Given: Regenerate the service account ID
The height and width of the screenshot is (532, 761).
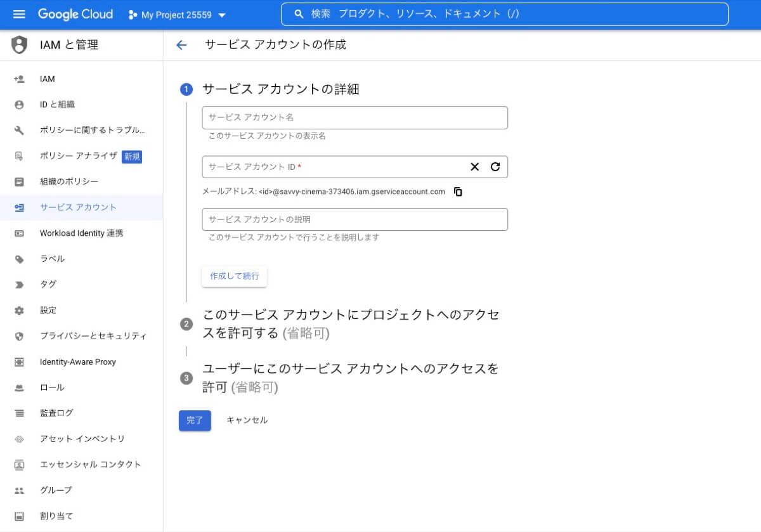Looking at the screenshot, I should tap(495, 167).
